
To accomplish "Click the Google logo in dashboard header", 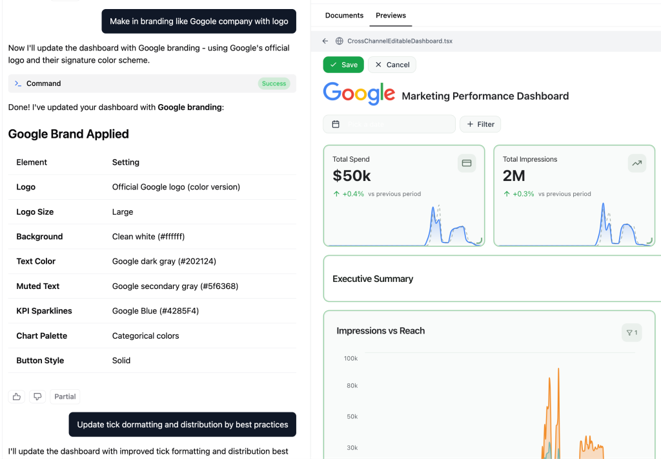I will pyautogui.click(x=359, y=94).
